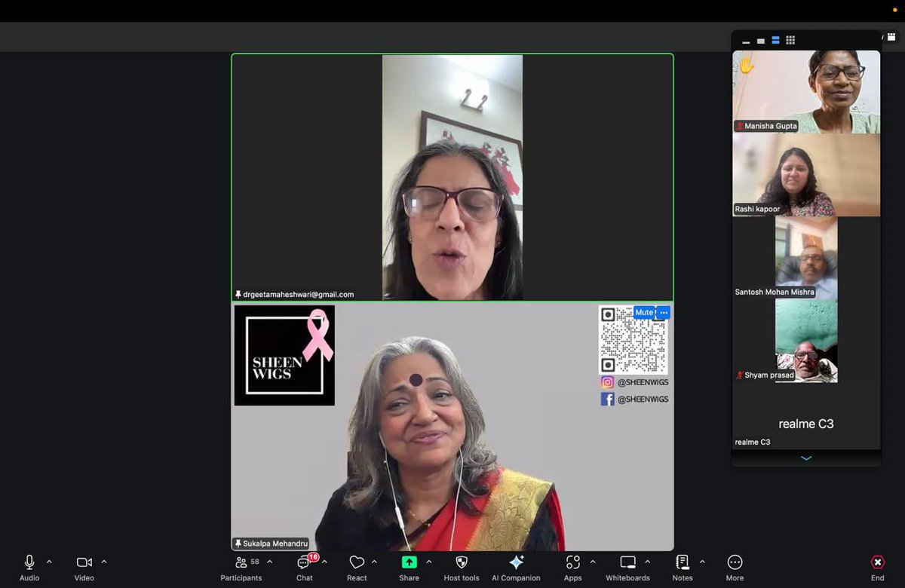Image resolution: width=905 pixels, height=588 pixels.
Task: Mute microphone with the Audio icon
Action: tap(29, 562)
